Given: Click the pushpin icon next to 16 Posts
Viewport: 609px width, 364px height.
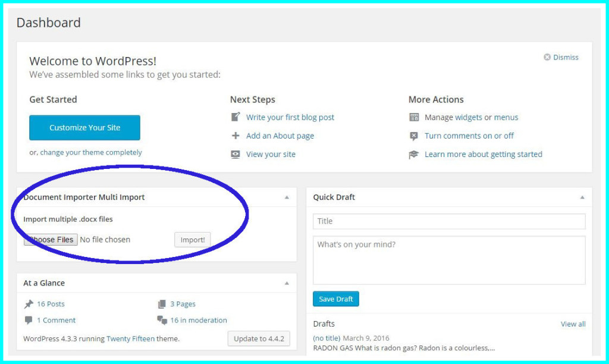Looking at the screenshot, I should click(x=29, y=304).
